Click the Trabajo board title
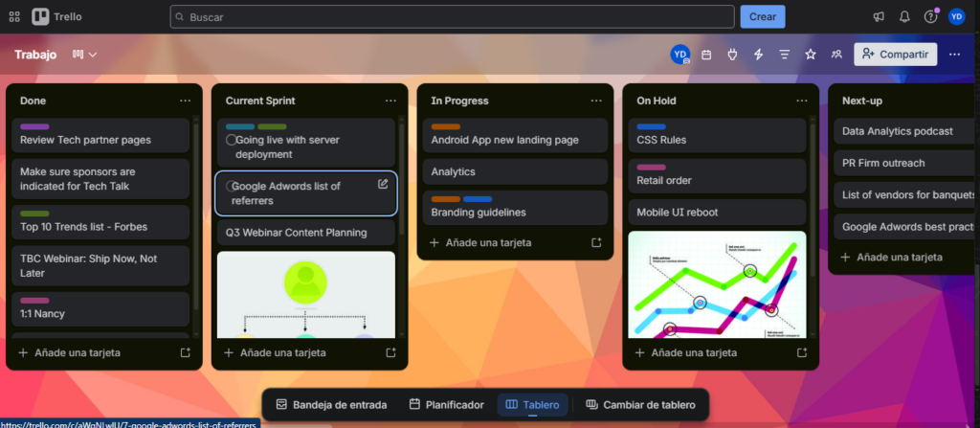 point(35,55)
